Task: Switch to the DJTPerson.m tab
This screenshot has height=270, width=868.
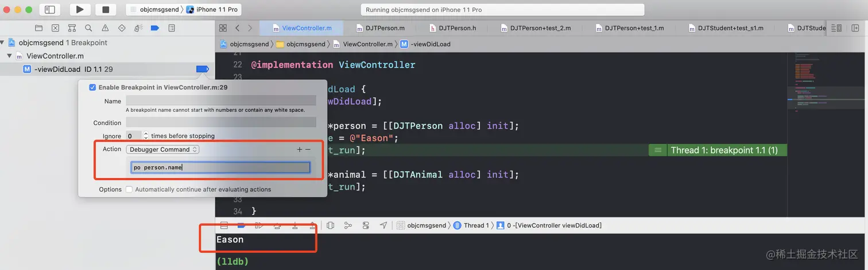Action: (x=380, y=28)
